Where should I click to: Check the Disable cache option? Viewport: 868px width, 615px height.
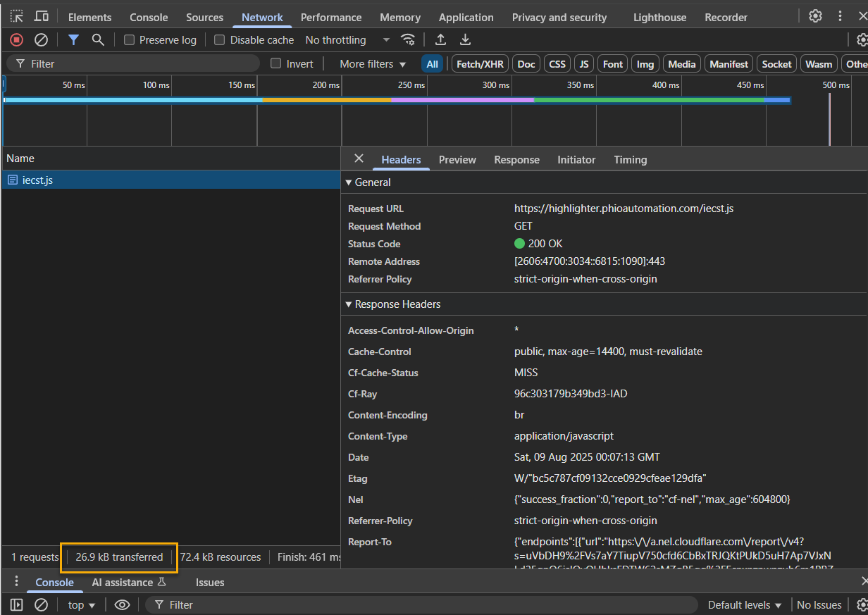pos(220,40)
